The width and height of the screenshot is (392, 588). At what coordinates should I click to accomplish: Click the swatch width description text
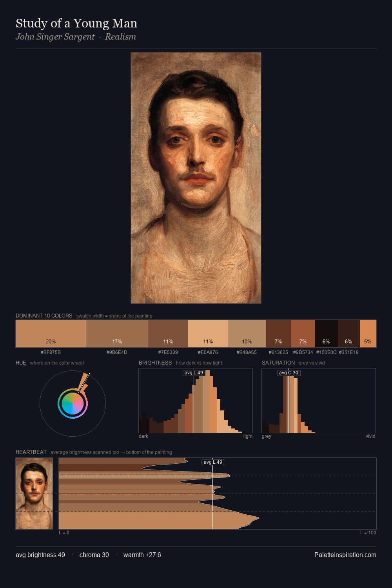[114, 316]
